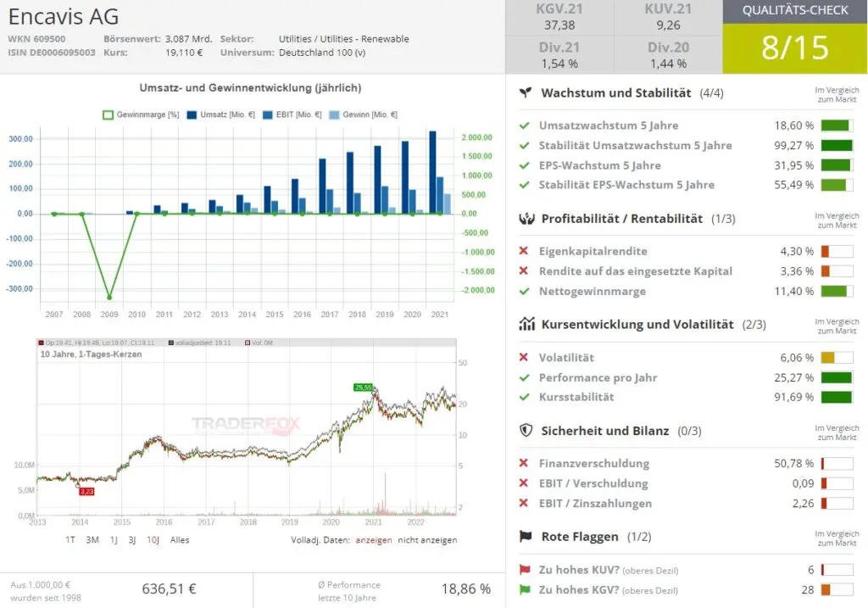
Task: Click the Gewinnmarge low point at 2009
Action: tap(109, 298)
